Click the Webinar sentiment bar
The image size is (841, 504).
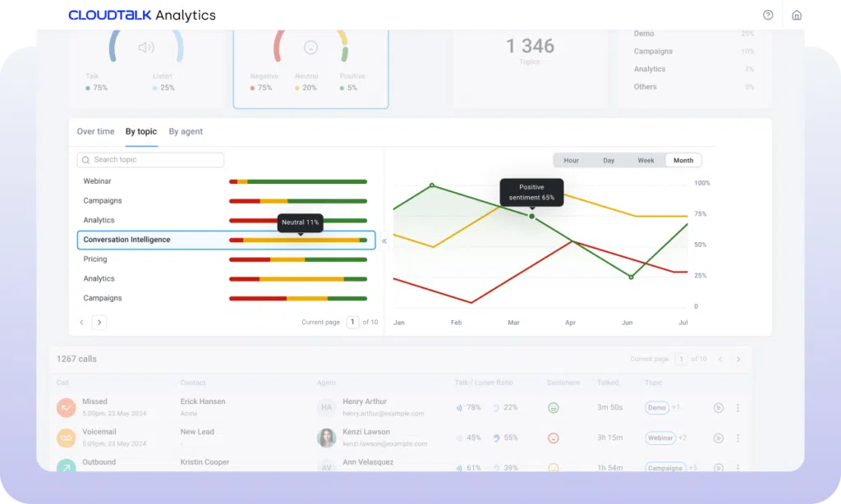click(x=298, y=181)
